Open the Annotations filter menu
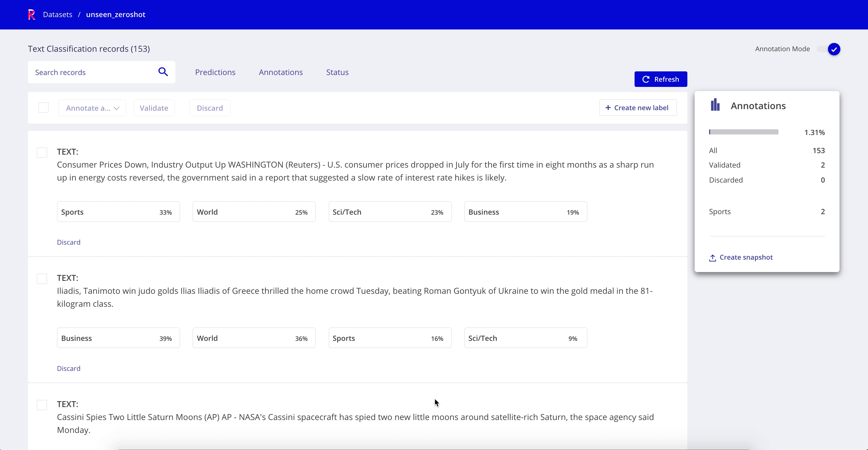The image size is (868, 450). 280,72
